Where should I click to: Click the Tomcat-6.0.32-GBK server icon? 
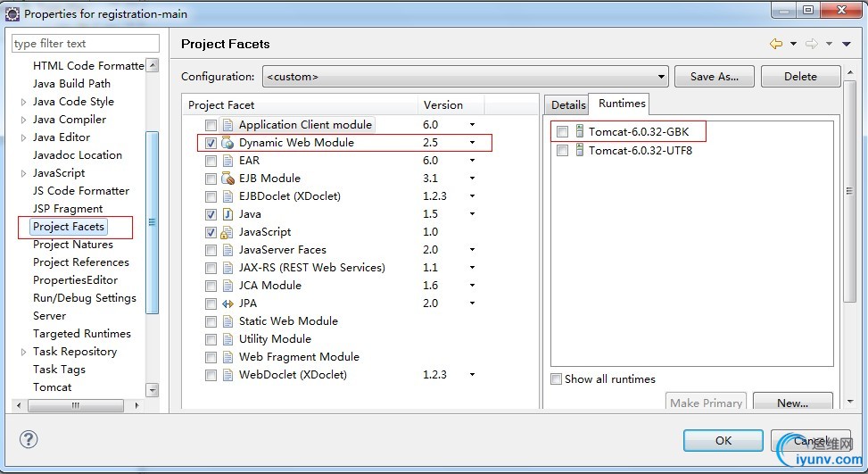click(x=579, y=132)
